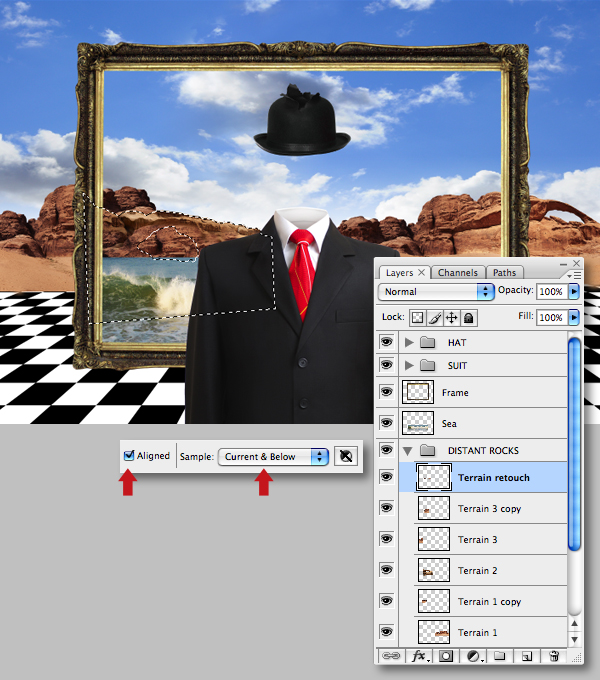600x680 pixels.
Task: Toggle Terrain 1 copy layer visibility
Action: coord(386,601)
